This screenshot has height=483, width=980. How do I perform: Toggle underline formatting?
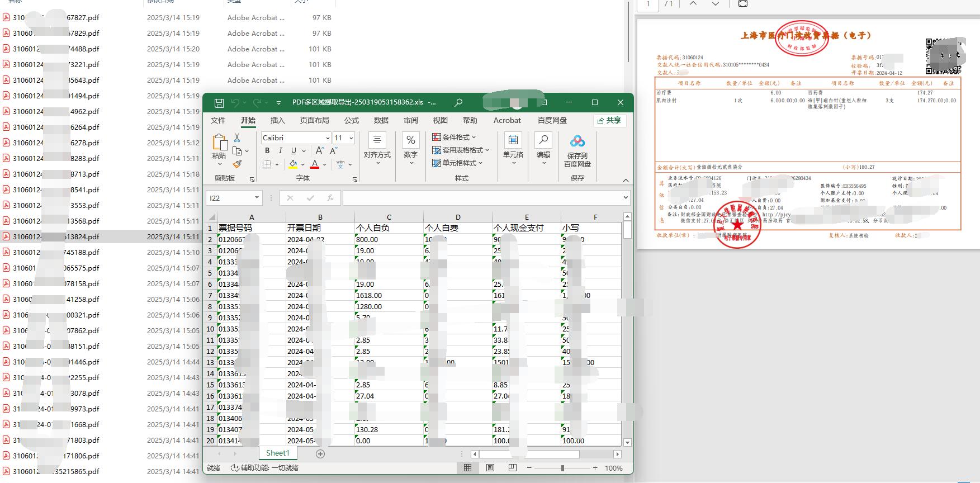click(293, 151)
